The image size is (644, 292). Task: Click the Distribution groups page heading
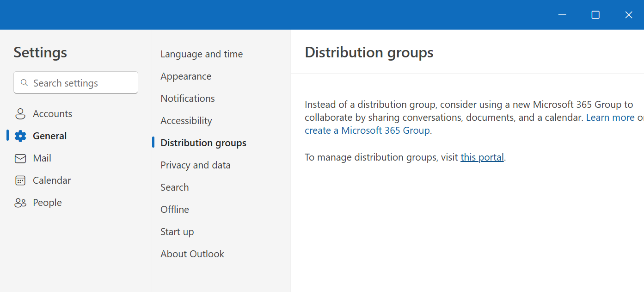coord(369,53)
